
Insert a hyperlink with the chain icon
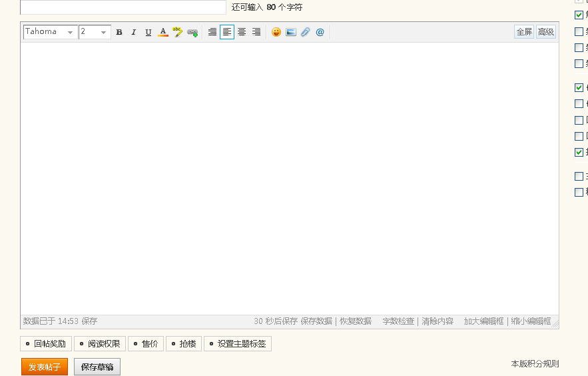tap(192, 32)
